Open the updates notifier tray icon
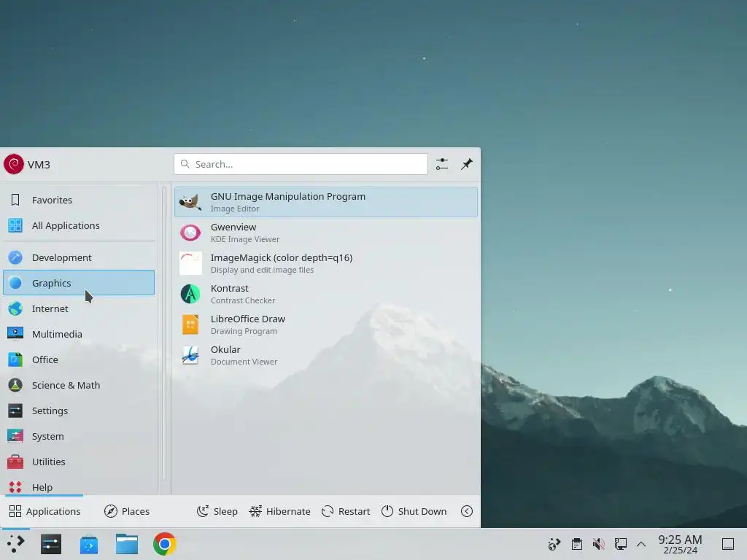The width and height of the screenshot is (747, 560). [x=554, y=544]
